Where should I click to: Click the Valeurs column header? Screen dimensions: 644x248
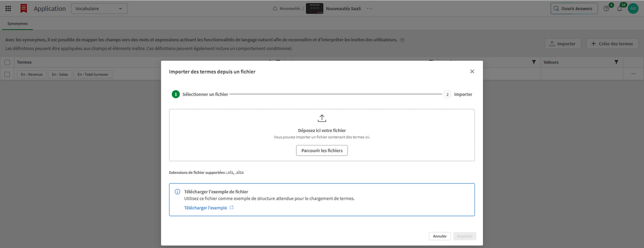(551, 62)
